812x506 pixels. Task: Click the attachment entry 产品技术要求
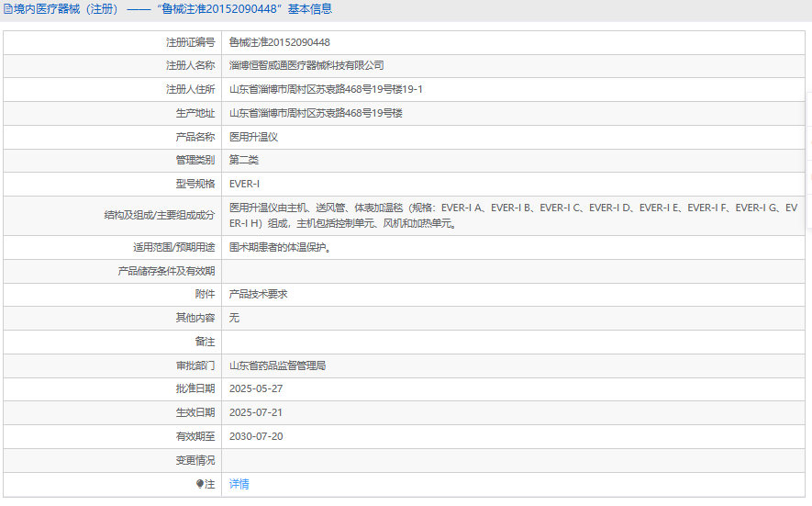tap(259, 294)
